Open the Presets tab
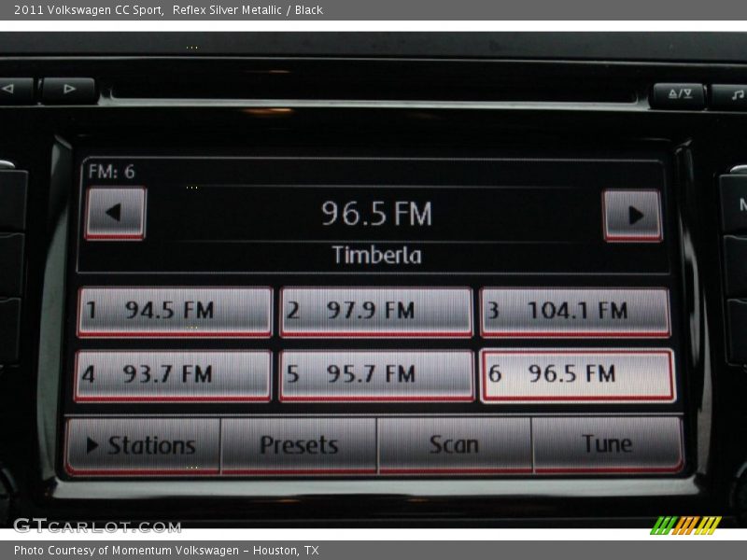 tap(298, 445)
